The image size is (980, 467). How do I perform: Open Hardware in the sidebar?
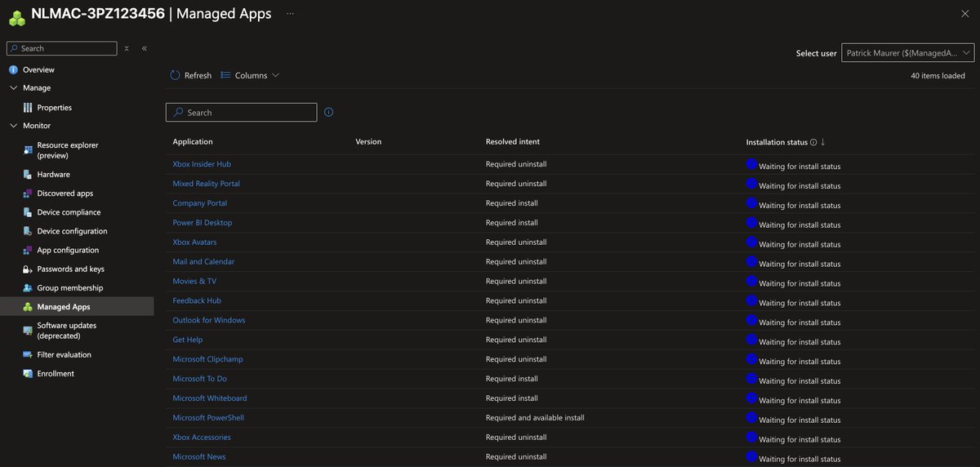(54, 175)
